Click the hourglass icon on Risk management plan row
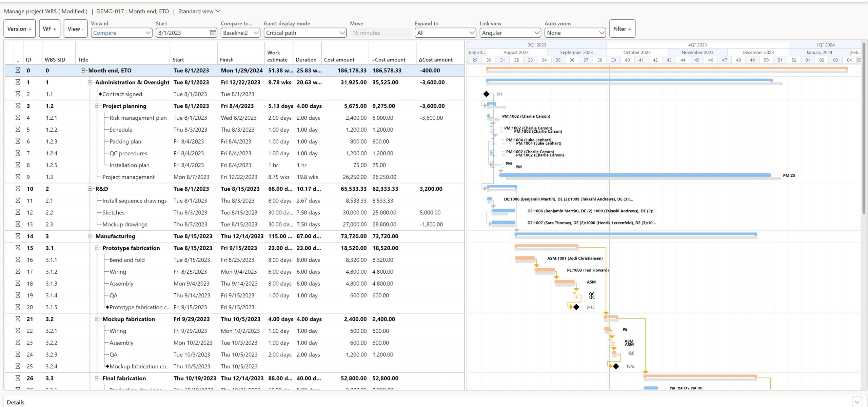Image resolution: width=868 pixels, height=407 pixels. [18, 117]
